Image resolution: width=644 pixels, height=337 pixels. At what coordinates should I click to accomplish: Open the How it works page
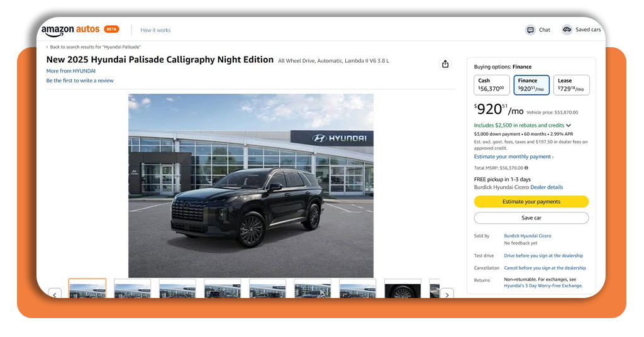click(x=155, y=30)
